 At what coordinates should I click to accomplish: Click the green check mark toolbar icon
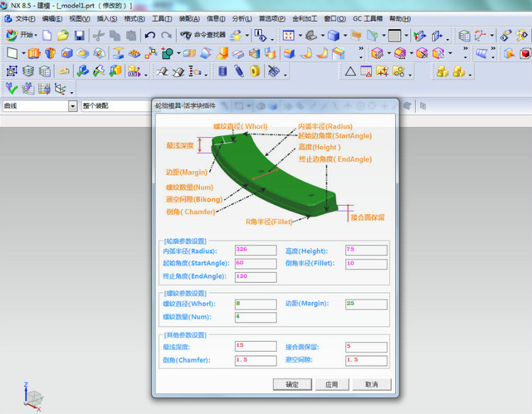11,88
